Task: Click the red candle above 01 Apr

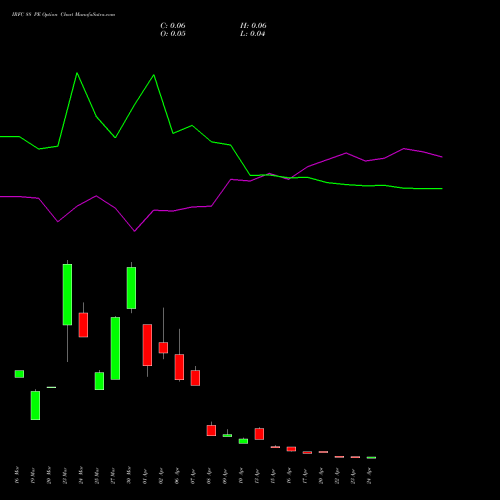Action: pos(147,345)
